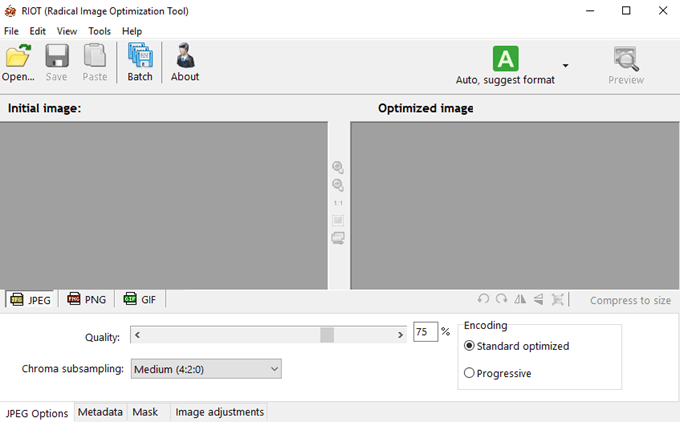
Task: Open the Image adjustments tab
Action: pos(219,412)
